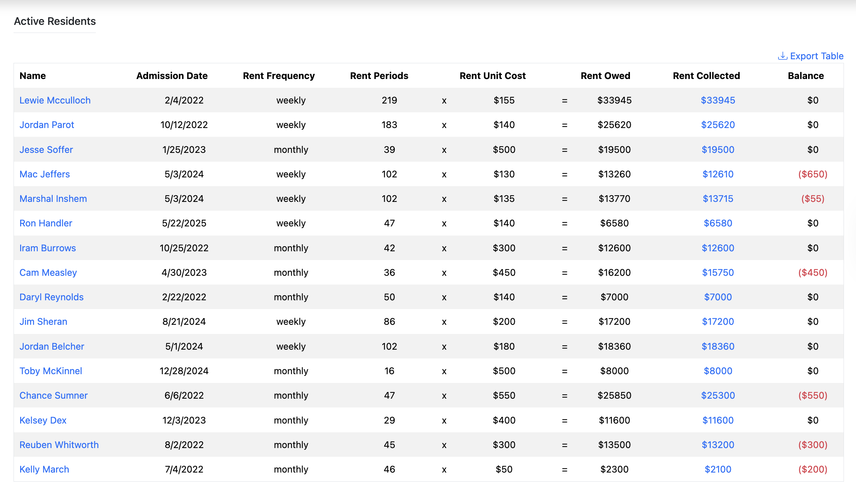Screen dimensions: 856x504
Task: Select Iram Burrows in the table
Action: 48,248
